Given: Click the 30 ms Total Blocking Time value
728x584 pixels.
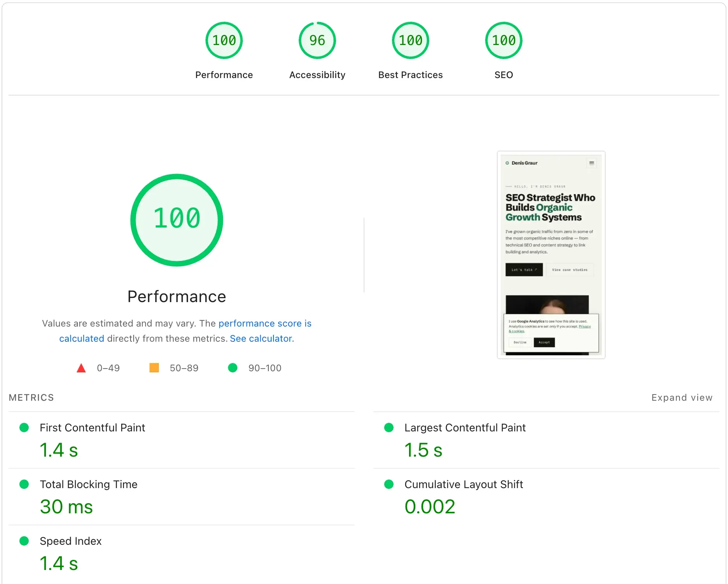Looking at the screenshot, I should pos(66,507).
